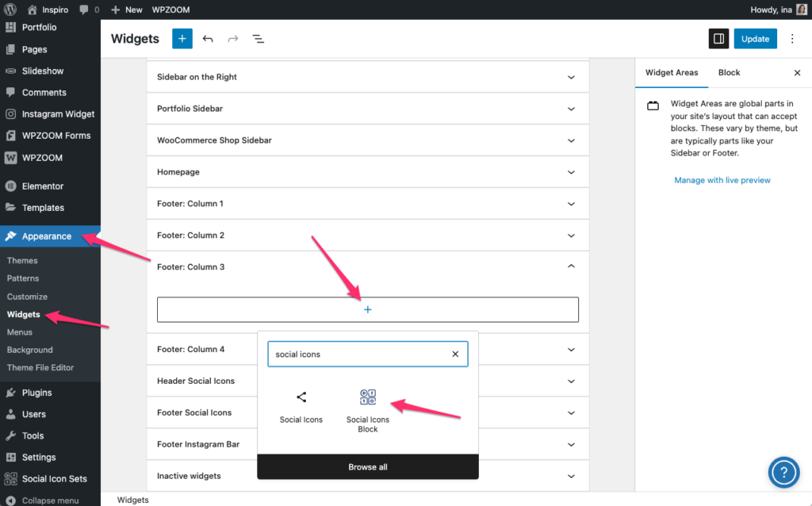Switch to the Block tab
The height and width of the screenshot is (506, 812).
click(729, 73)
